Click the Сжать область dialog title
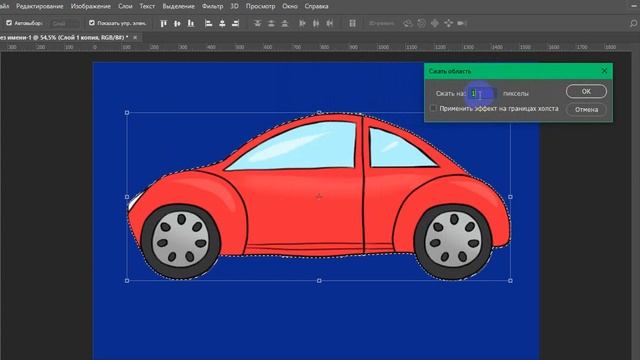 point(450,71)
